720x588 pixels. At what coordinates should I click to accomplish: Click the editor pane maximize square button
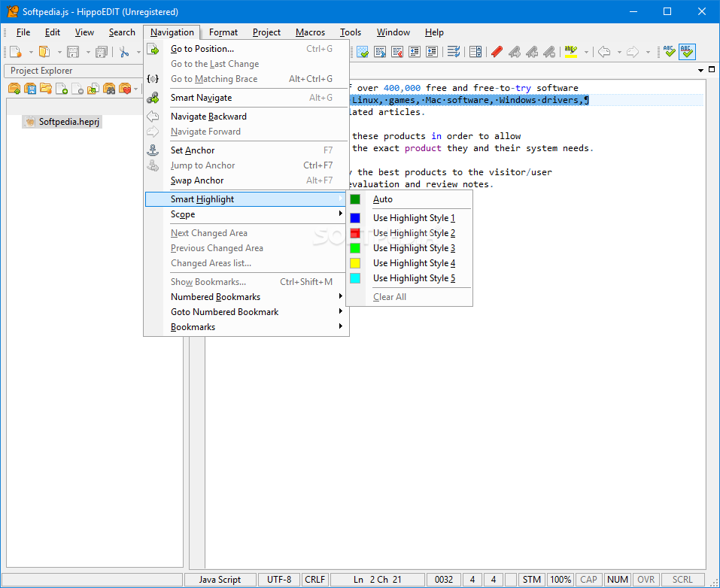[712, 70]
